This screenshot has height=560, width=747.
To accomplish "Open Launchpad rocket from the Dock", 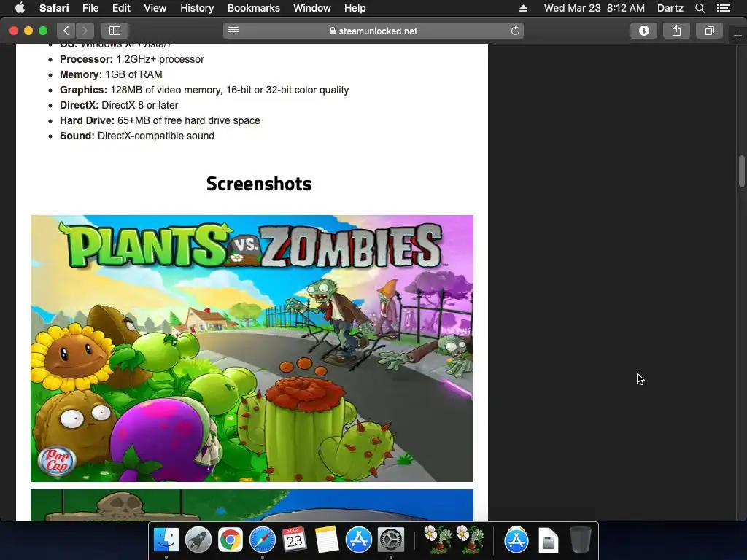I will pyautogui.click(x=198, y=540).
